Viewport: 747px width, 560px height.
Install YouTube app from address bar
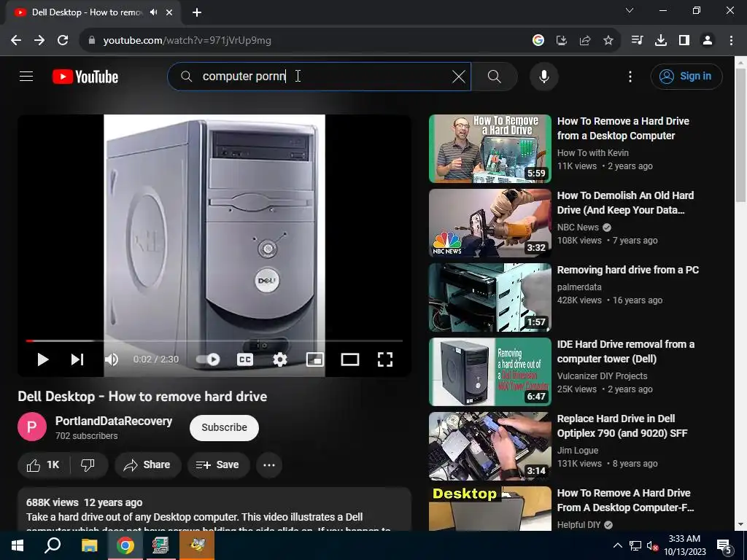point(562,41)
